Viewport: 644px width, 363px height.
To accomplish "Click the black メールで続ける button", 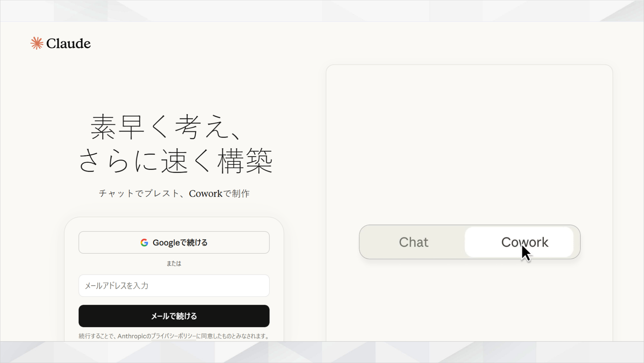I will click(x=174, y=316).
